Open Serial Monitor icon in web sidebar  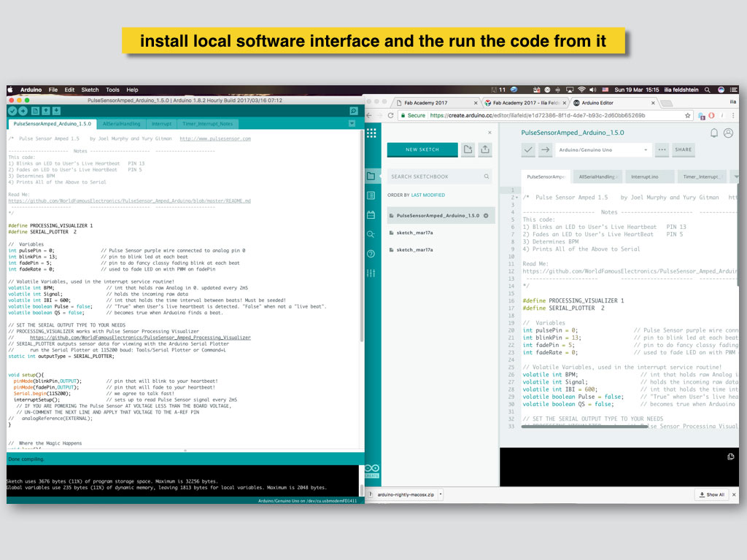(x=371, y=234)
